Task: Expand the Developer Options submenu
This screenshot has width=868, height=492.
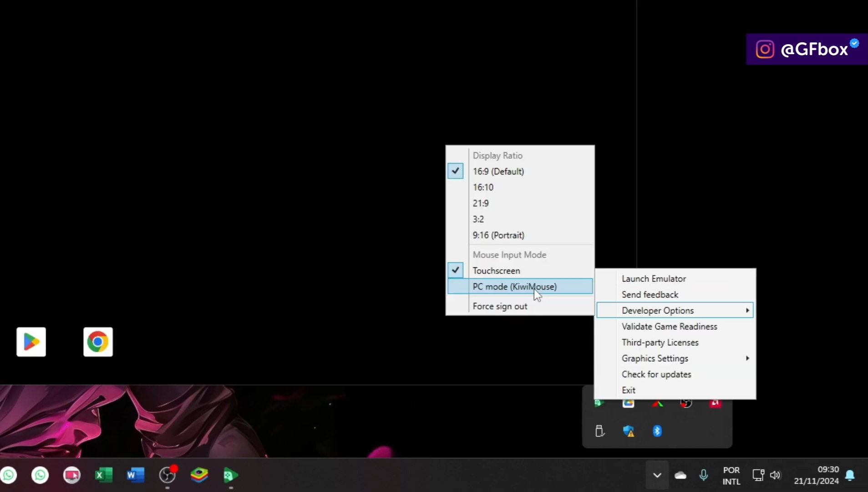Action: [658, 310]
